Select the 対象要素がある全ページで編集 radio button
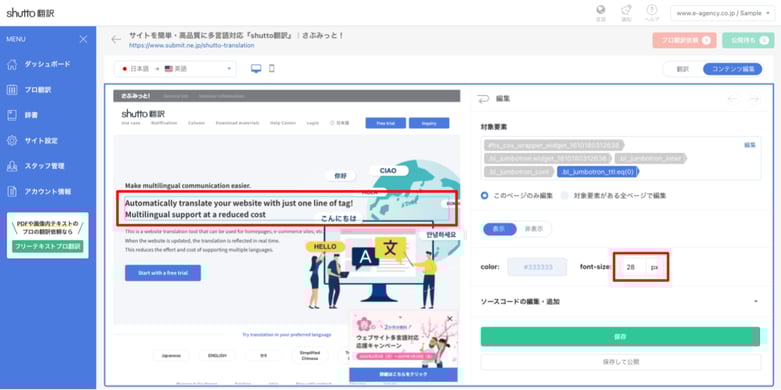 tap(564, 196)
